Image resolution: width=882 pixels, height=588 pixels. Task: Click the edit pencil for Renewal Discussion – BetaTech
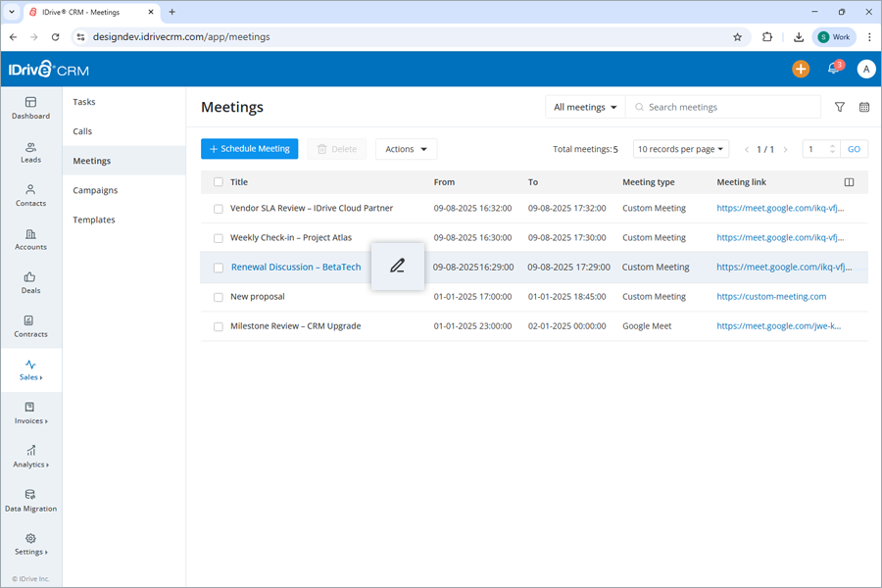(x=397, y=266)
